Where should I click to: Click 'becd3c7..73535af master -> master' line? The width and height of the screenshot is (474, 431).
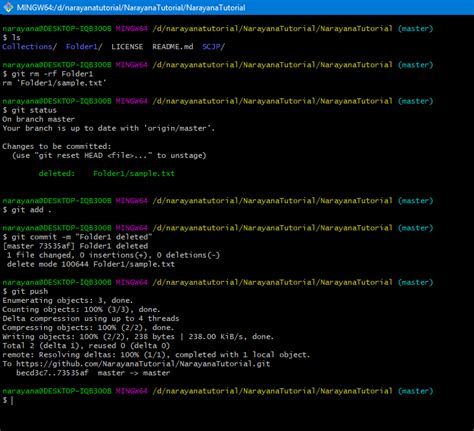[x=93, y=373]
